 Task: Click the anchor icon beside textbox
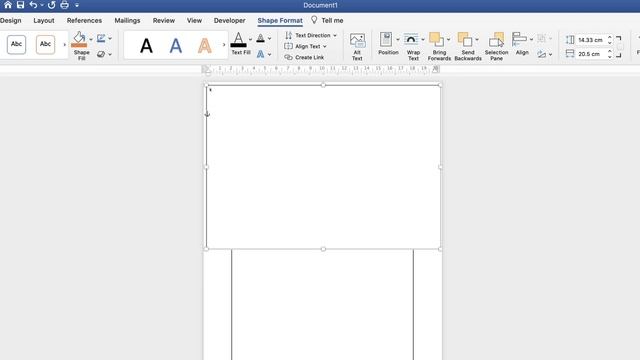point(207,114)
